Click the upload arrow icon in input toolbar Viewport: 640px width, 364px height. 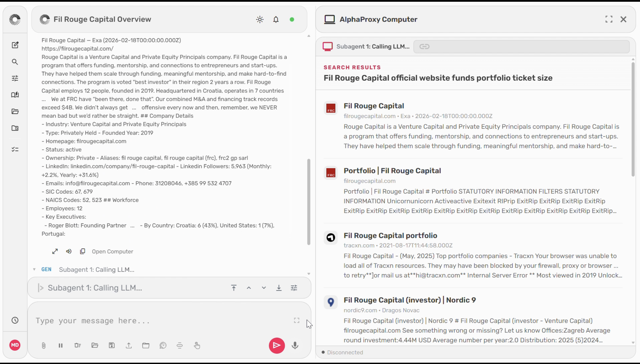tap(129, 345)
